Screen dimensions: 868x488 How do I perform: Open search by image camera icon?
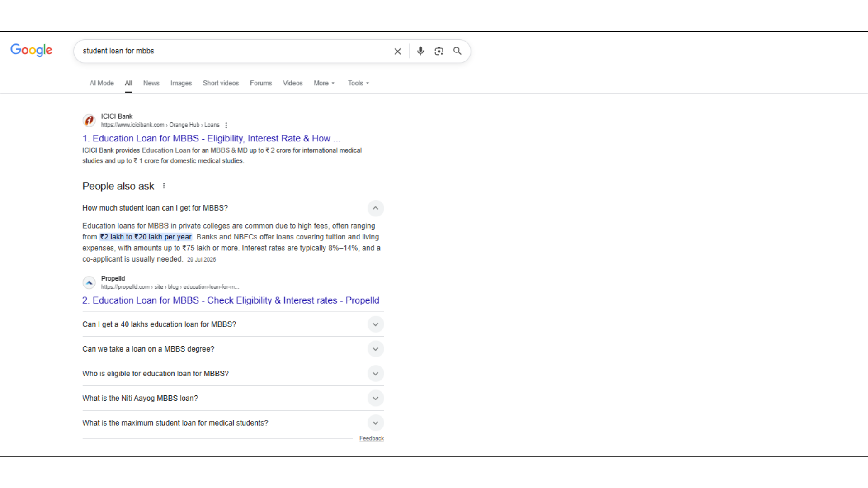click(x=439, y=51)
